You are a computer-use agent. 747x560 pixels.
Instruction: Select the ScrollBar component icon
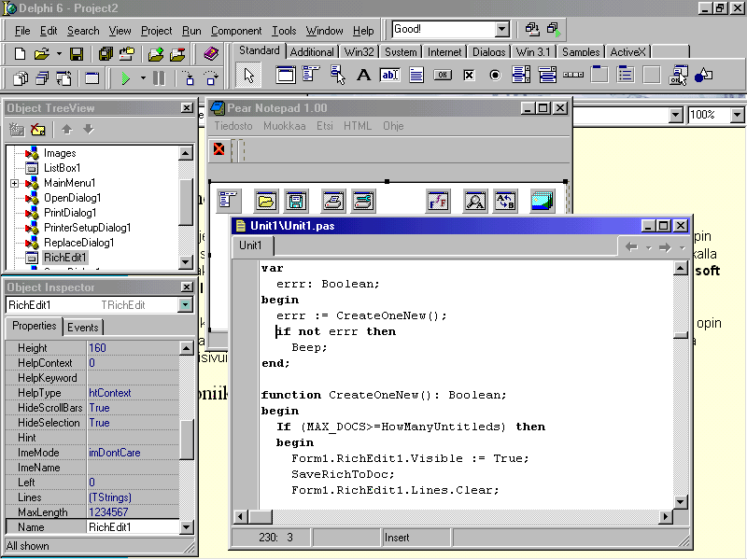(x=573, y=75)
